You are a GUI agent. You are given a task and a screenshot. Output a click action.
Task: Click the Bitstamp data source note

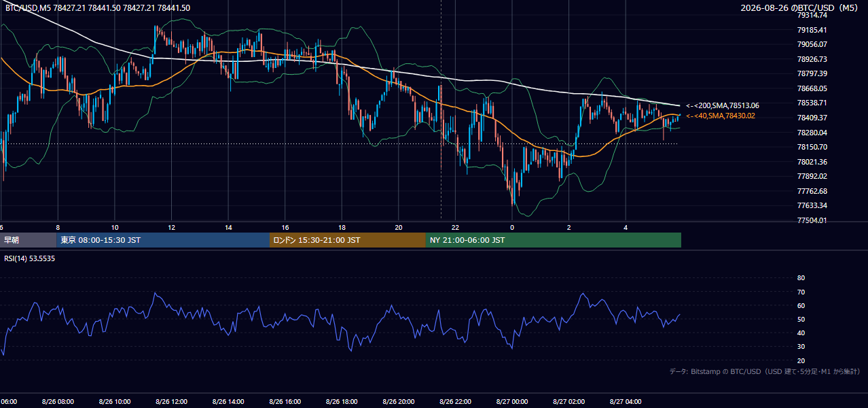pos(765,371)
